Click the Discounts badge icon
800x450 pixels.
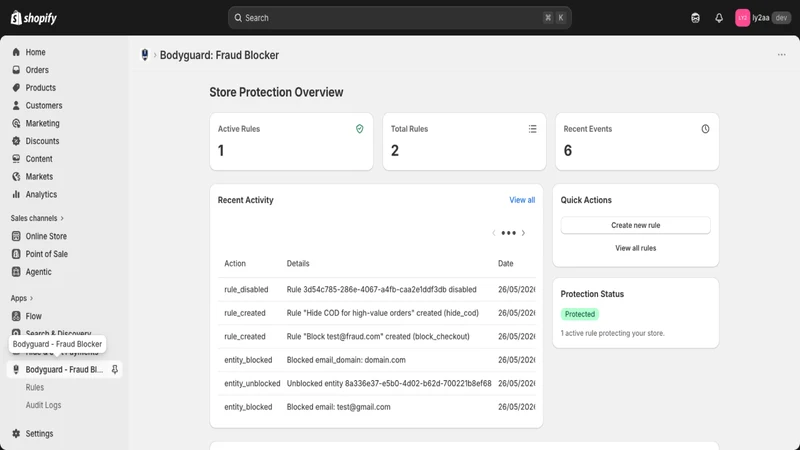coord(16,141)
